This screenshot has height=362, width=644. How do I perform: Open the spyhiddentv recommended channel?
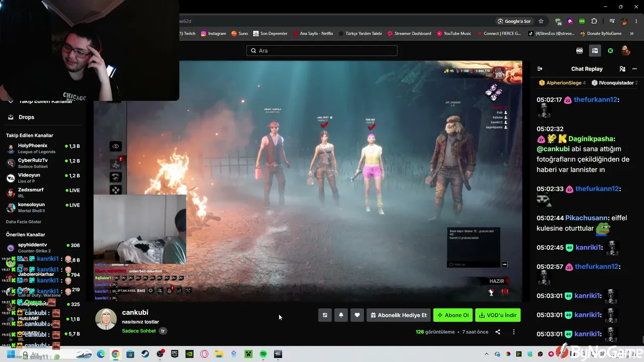43,247
